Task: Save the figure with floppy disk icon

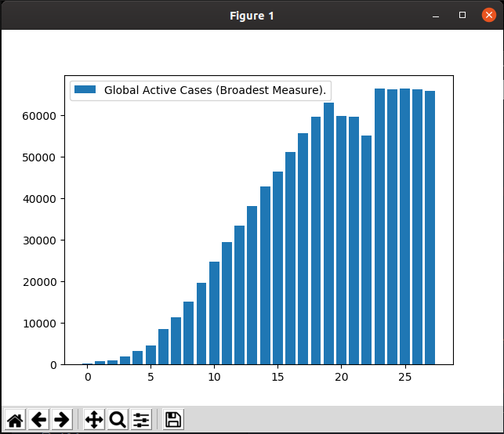Action: (173, 420)
